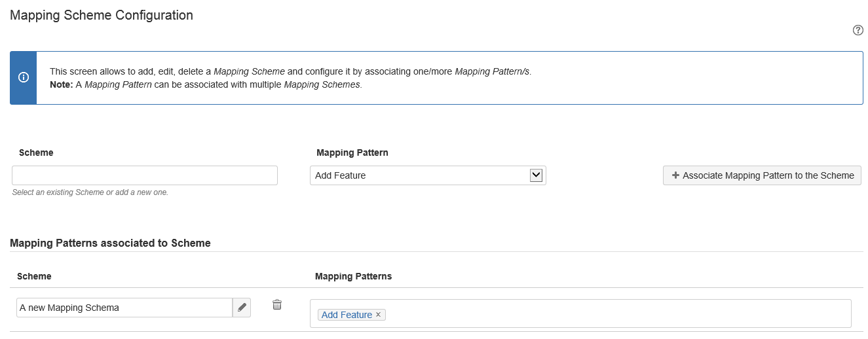The height and width of the screenshot is (339, 868).
Task: Expand the Mapping Pattern dropdown arrow
Action: pos(536,175)
